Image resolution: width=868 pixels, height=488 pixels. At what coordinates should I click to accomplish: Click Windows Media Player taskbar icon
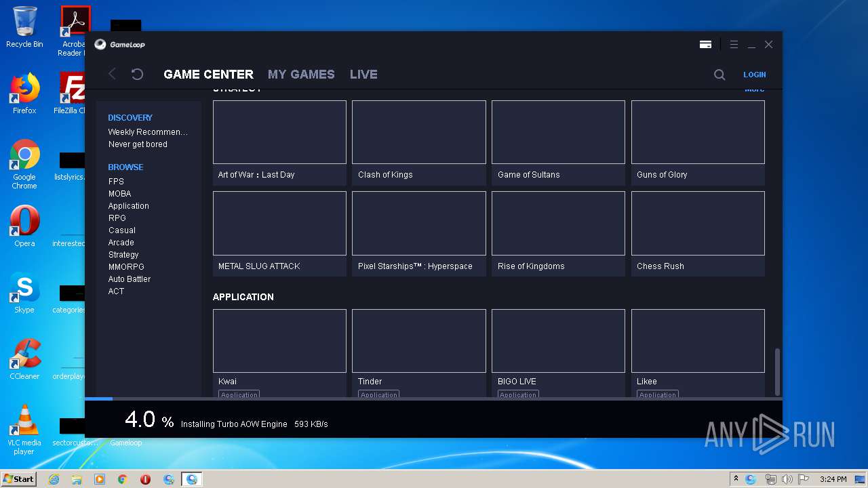coord(100,479)
